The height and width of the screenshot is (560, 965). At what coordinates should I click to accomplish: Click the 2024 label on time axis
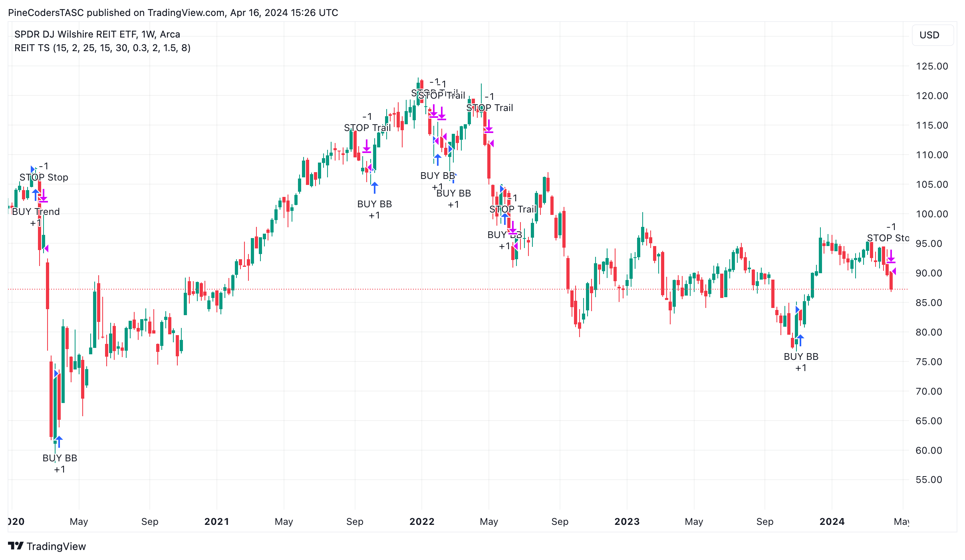pyautogui.click(x=832, y=522)
